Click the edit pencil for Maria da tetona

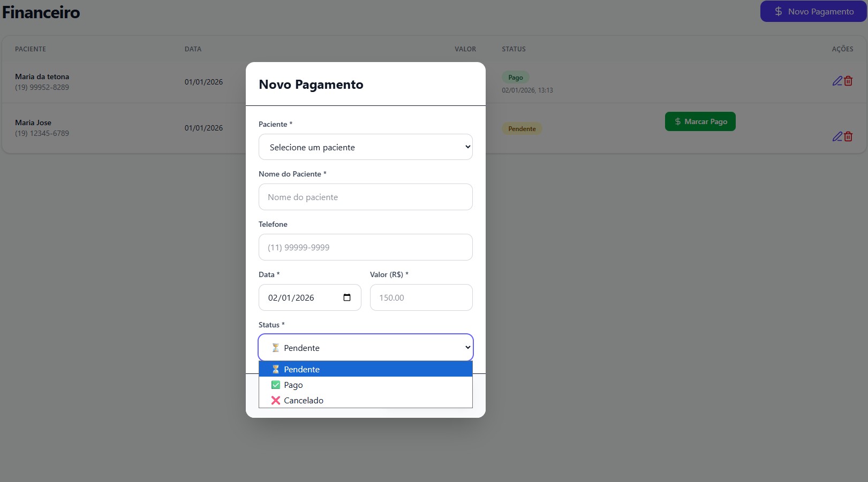[x=837, y=81]
